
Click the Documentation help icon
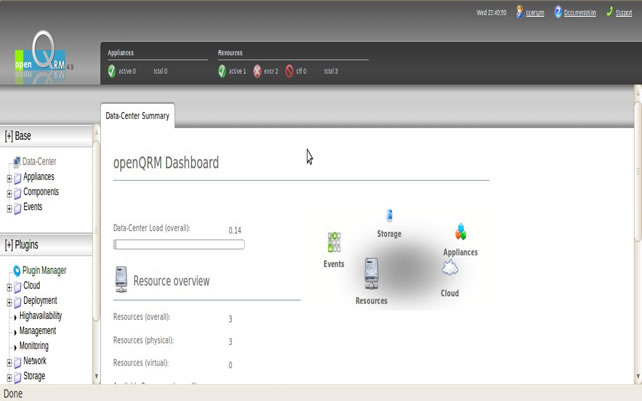tap(558, 12)
